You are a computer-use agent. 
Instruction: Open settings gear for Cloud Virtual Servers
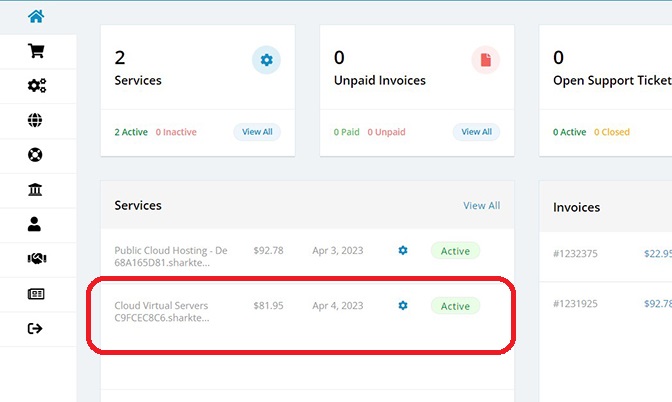click(403, 306)
